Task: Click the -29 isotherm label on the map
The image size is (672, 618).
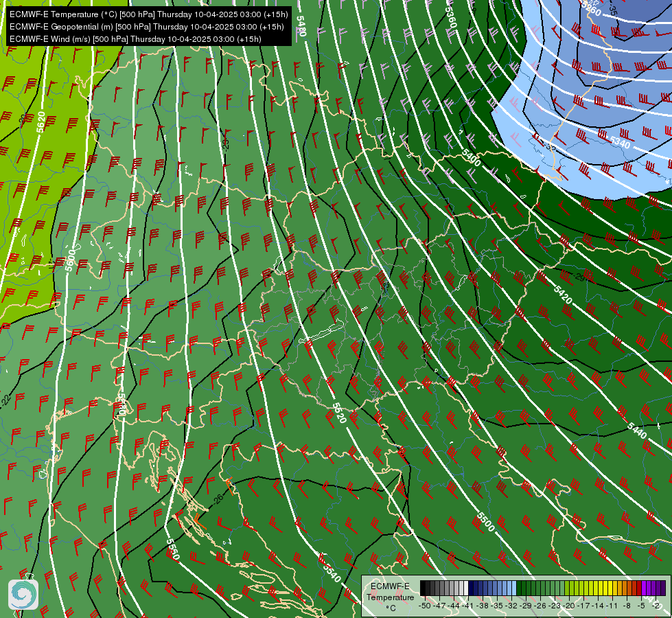Action: tap(579, 277)
